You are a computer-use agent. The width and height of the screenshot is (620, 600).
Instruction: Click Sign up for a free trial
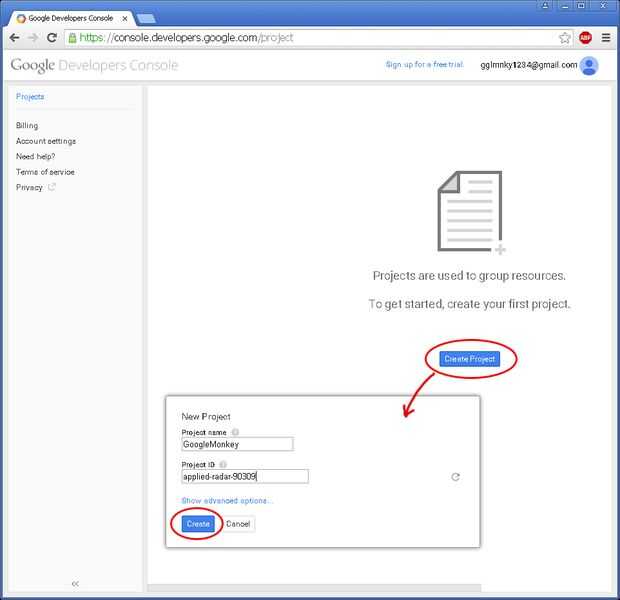[x=424, y=64]
